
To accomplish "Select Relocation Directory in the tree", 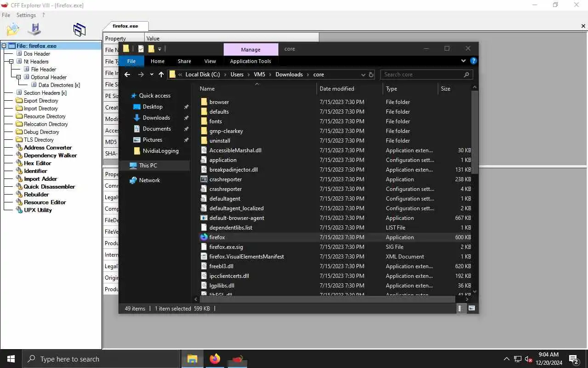I will click(x=45, y=124).
